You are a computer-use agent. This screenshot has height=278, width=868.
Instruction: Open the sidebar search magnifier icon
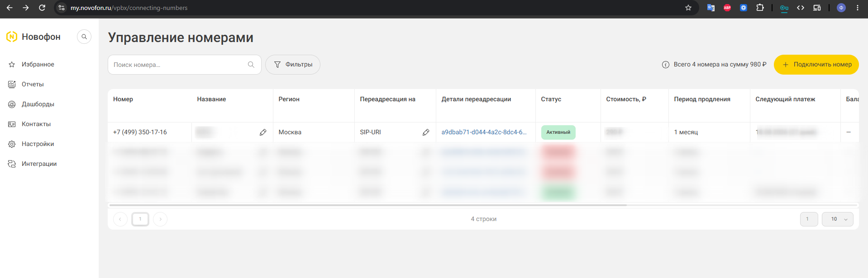click(x=84, y=37)
